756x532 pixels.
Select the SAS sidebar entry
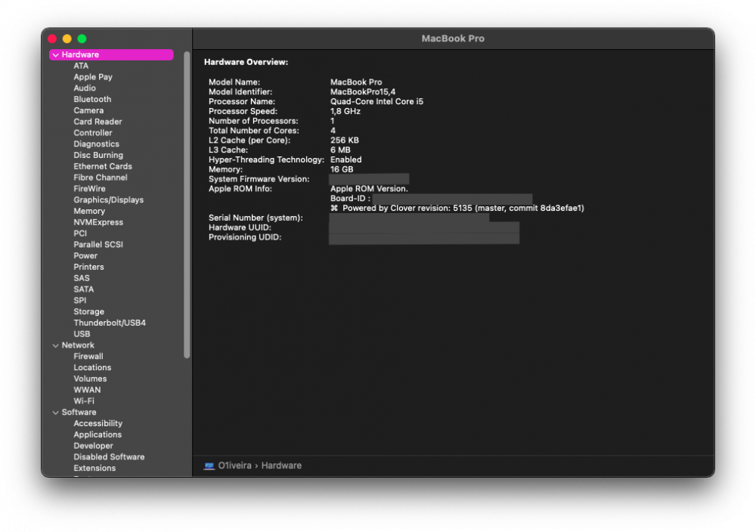pos(82,278)
